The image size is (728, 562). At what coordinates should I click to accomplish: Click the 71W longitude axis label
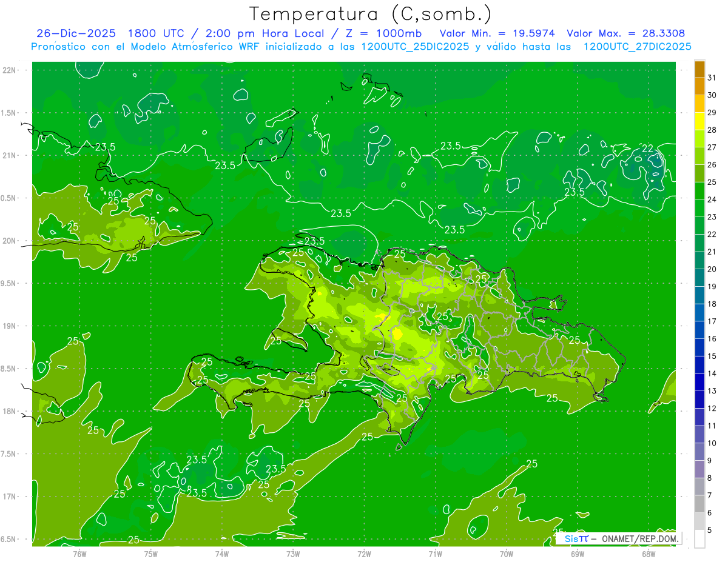(435, 554)
